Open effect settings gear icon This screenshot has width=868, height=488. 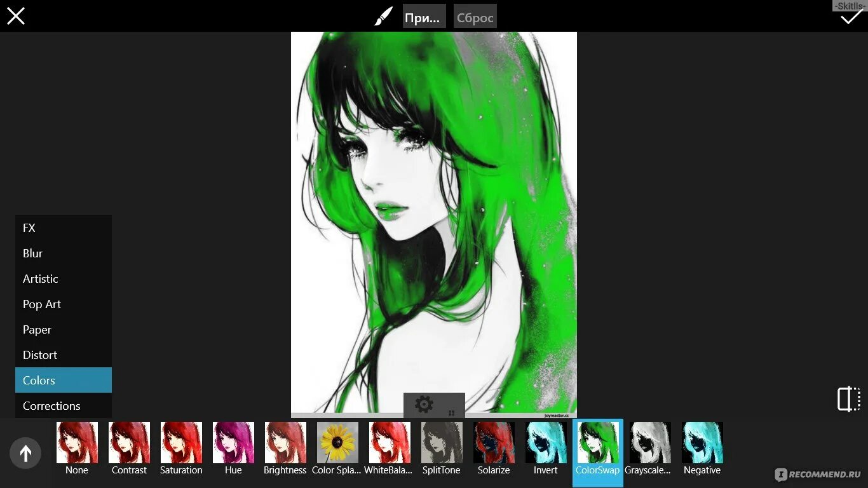coord(424,404)
